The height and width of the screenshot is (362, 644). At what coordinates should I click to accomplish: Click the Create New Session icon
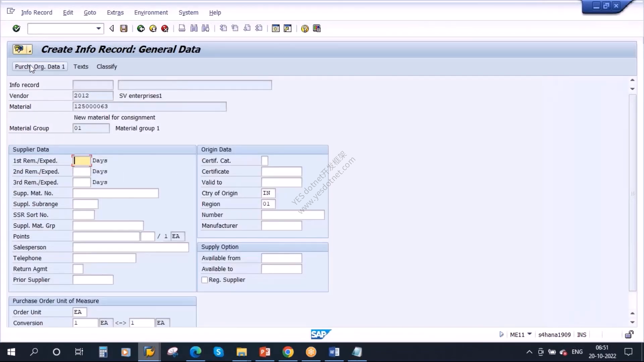pos(276,28)
